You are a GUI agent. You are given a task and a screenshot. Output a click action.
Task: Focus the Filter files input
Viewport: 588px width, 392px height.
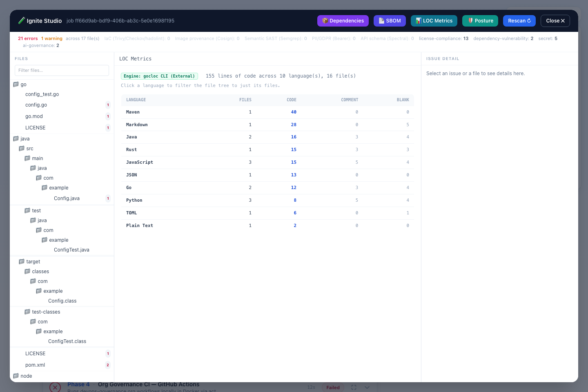coord(62,70)
